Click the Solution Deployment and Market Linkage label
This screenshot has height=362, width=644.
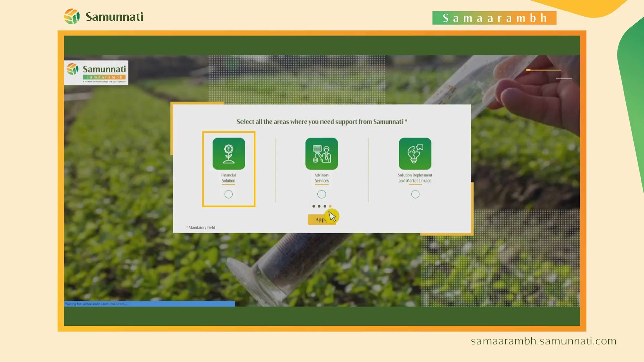[x=415, y=178]
